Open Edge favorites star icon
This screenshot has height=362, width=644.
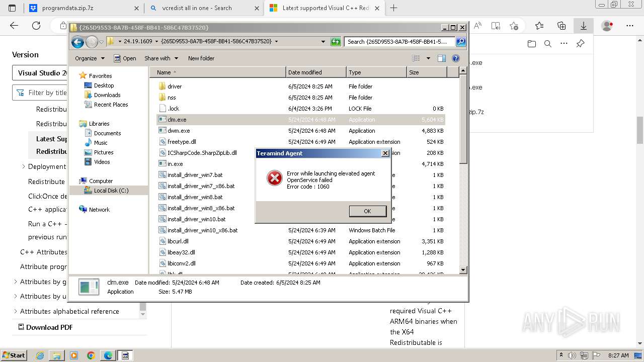pos(540,26)
